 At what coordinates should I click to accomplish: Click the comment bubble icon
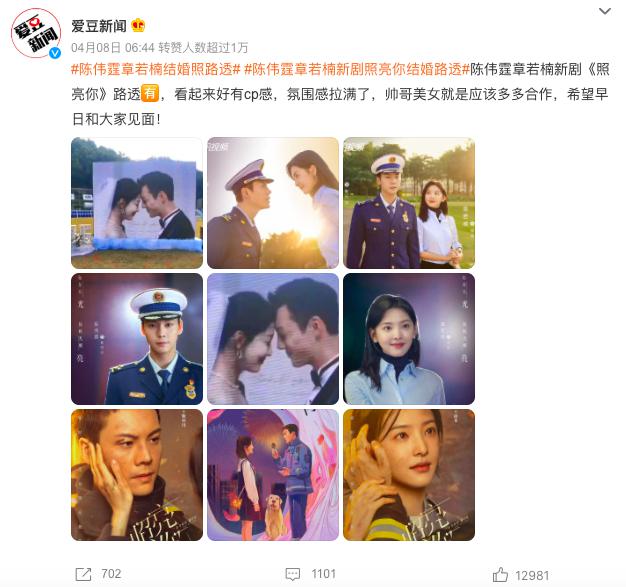pyautogui.click(x=293, y=575)
